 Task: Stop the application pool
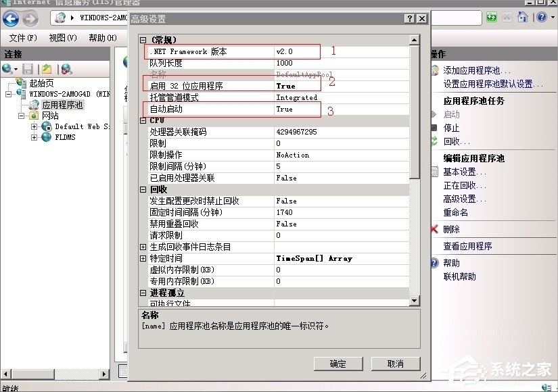[451, 128]
